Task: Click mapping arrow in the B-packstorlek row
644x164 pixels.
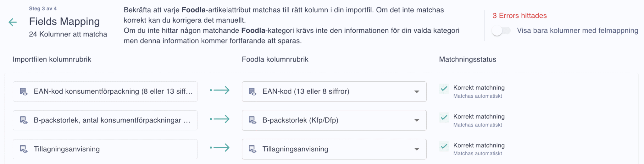Action: [220, 119]
